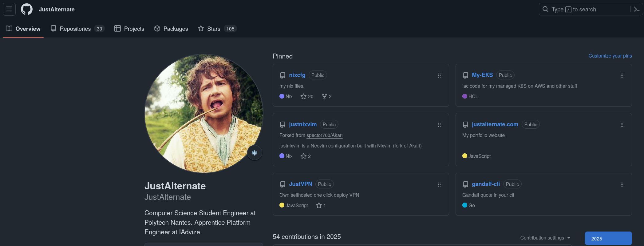Image resolution: width=644 pixels, height=246 pixels.
Task: Open the Stars tab
Action: pos(217,29)
